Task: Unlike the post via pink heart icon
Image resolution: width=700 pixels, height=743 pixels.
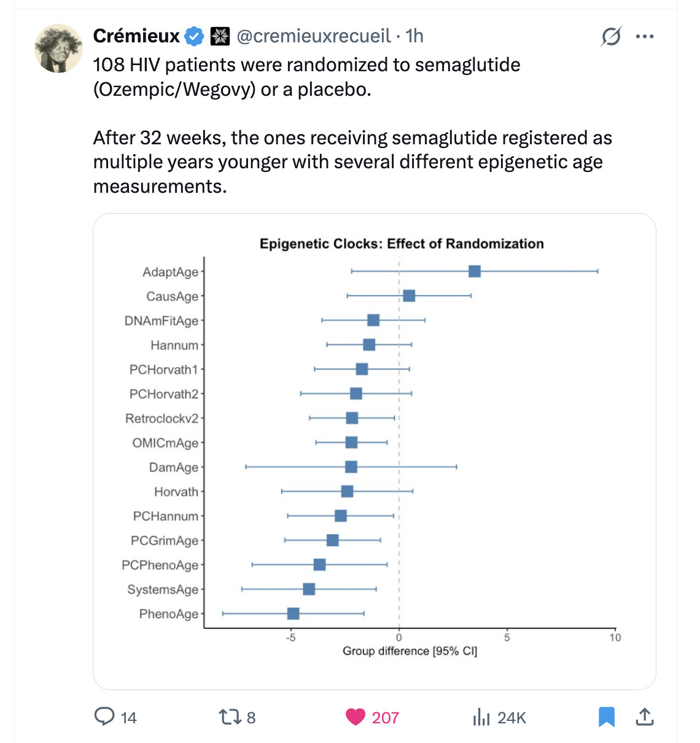Action: 356,717
